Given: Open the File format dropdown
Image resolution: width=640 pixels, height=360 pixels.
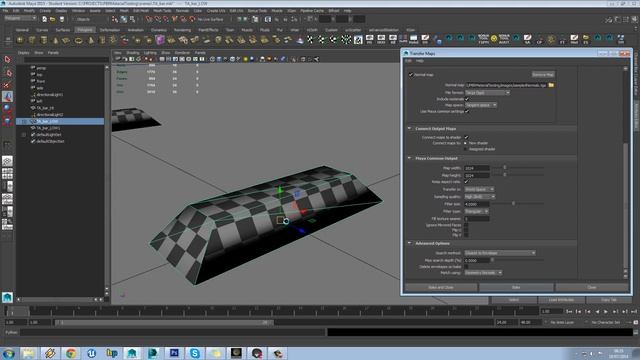Looking at the screenshot, I should (x=487, y=93).
